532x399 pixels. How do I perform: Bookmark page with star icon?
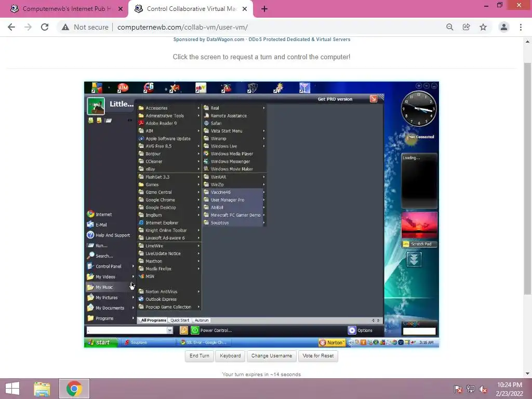pyautogui.click(x=483, y=27)
